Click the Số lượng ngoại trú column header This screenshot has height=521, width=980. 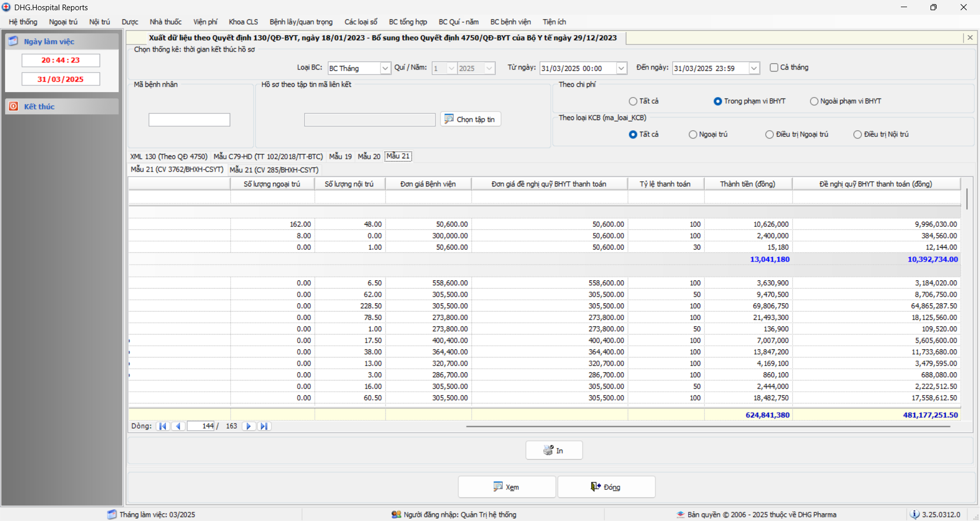pos(272,184)
